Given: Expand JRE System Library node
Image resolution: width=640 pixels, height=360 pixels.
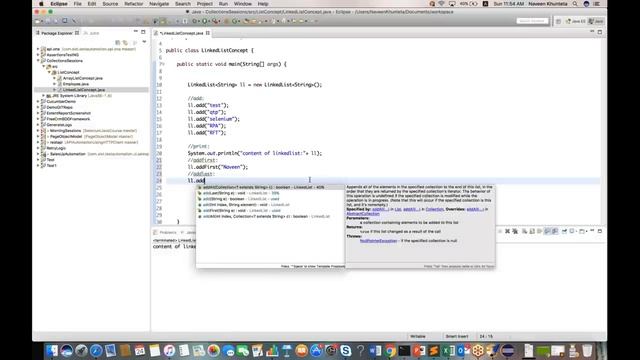Looking at the screenshot, I should click(44, 96).
